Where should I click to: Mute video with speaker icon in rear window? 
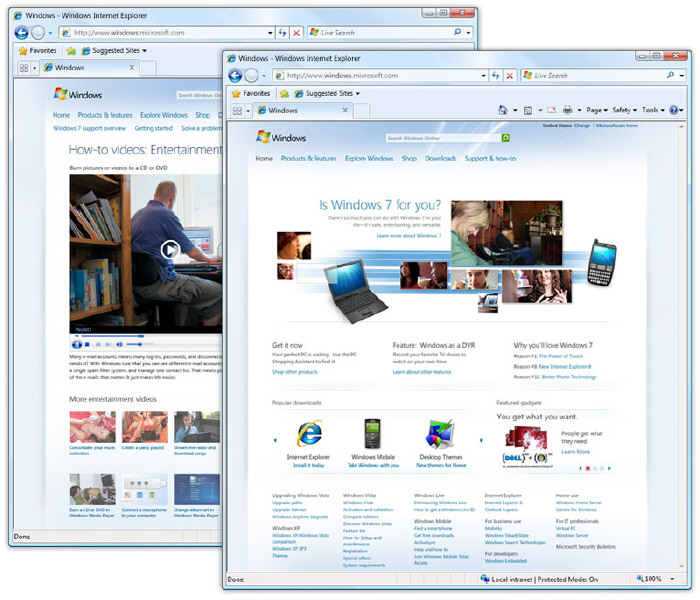[119, 345]
